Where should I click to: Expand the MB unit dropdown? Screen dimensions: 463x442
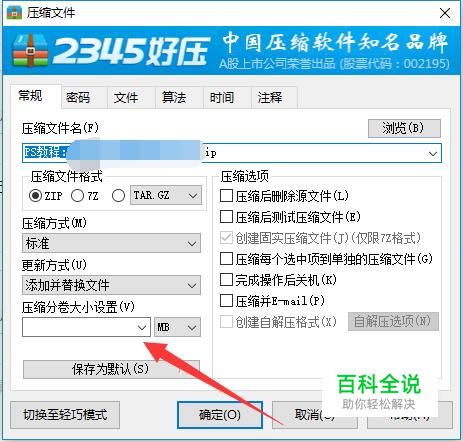(178, 327)
